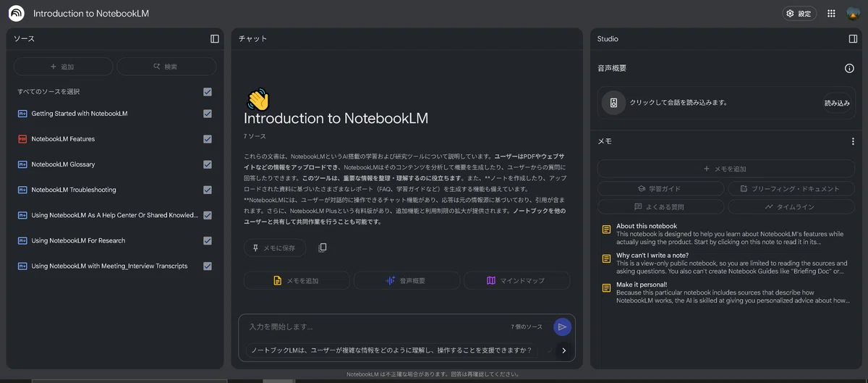
Task: Copy the summary with the copy icon
Action: tap(323, 248)
